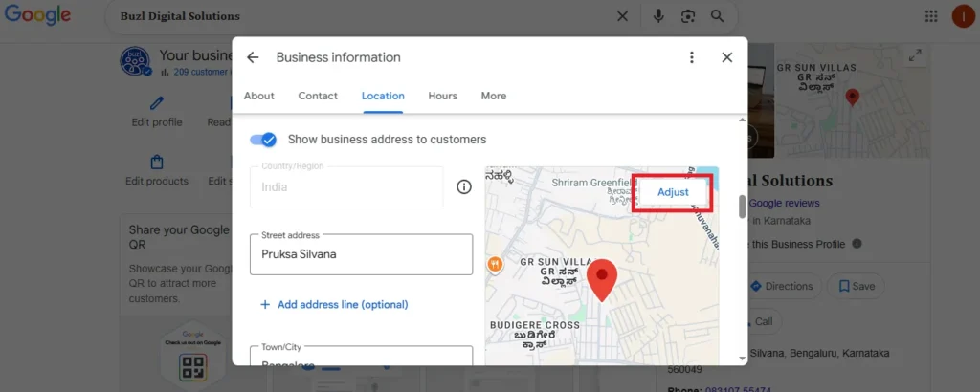Click the Save button

(856, 287)
